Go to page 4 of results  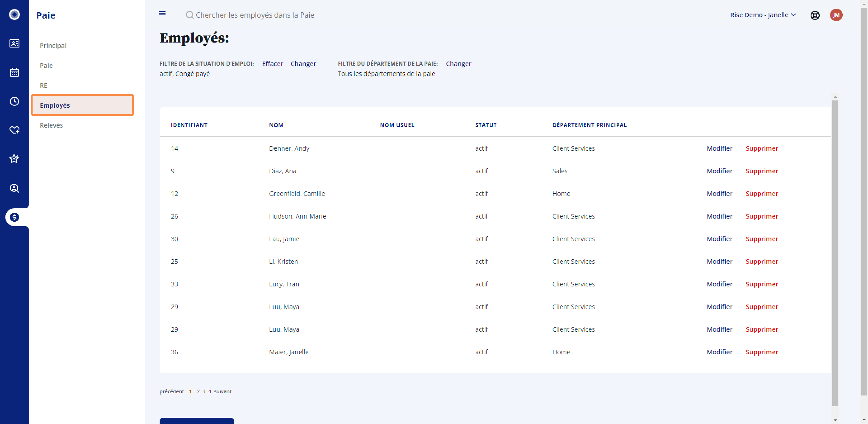tap(210, 391)
